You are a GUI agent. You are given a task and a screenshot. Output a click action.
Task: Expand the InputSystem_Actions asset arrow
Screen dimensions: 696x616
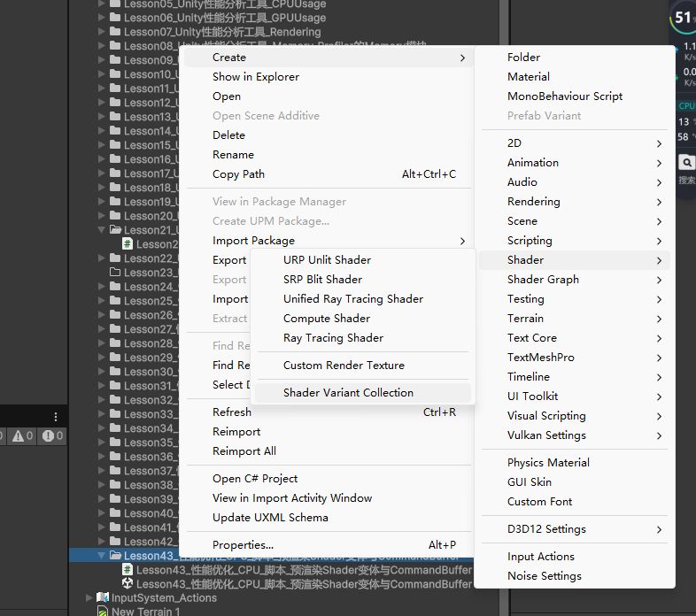89,598
